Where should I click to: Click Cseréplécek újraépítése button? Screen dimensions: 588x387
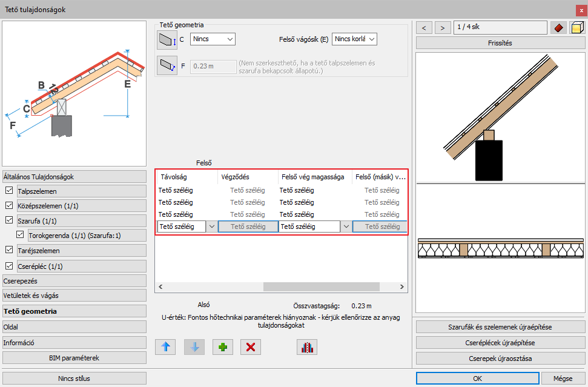pyautogui.click(x=500, y=343)
